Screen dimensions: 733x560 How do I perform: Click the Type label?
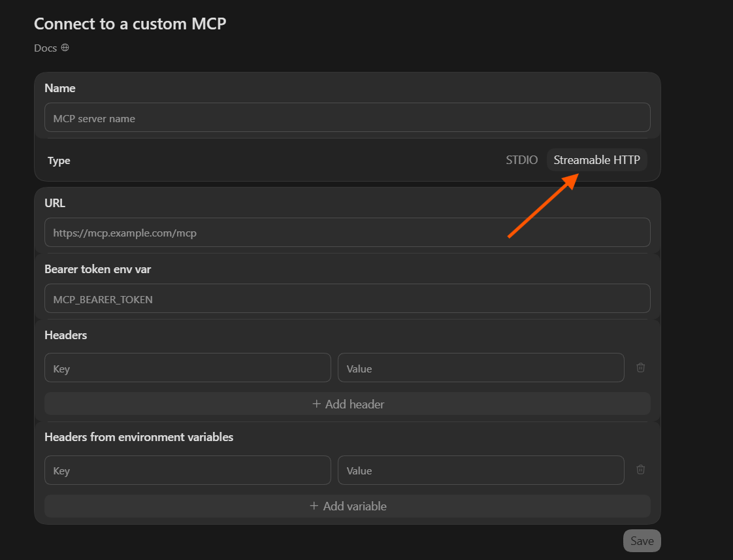pyautogui.click(x=59, y=161)
